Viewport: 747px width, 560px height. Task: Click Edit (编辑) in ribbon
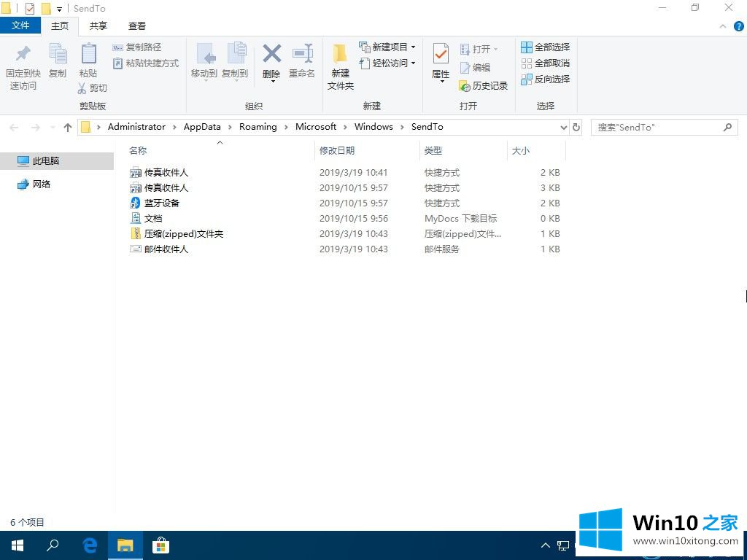(475, 68)
